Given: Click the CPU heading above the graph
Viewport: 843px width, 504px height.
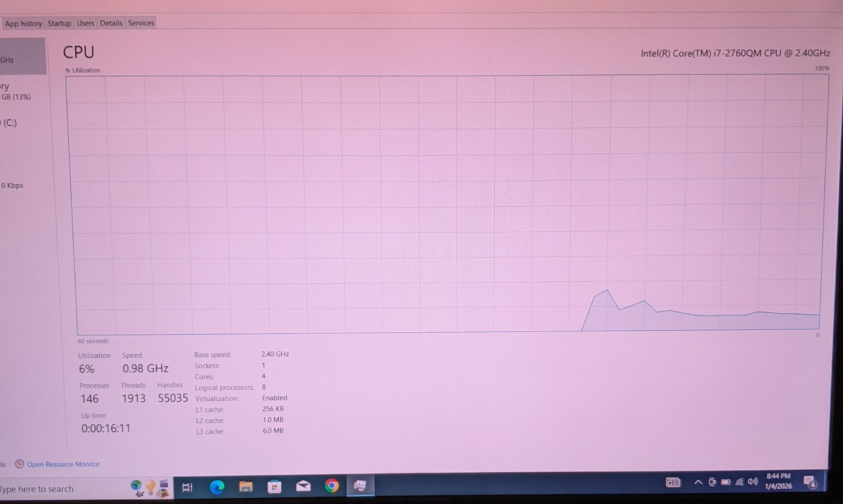Looking at the screenshot, I should click(79, 52).
